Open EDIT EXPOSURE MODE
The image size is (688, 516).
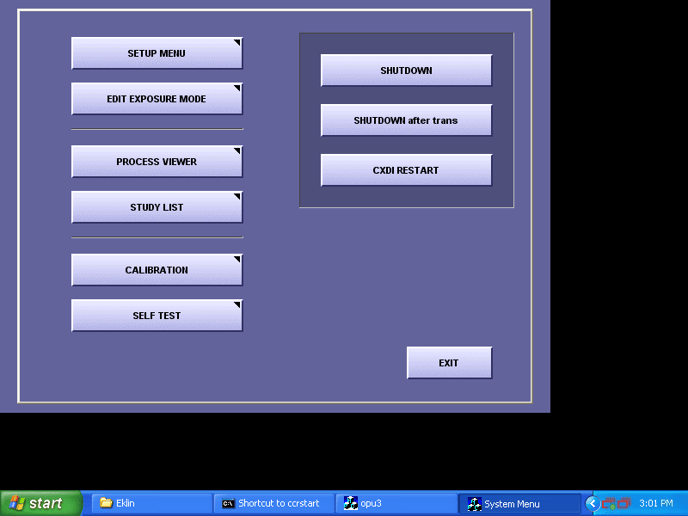click(x=157, y=100)
